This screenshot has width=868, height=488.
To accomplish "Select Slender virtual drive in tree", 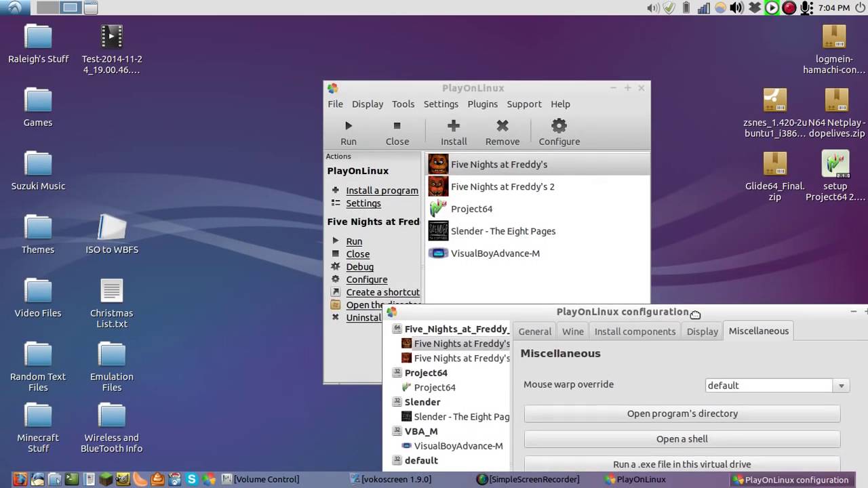I will coord(422,402).
